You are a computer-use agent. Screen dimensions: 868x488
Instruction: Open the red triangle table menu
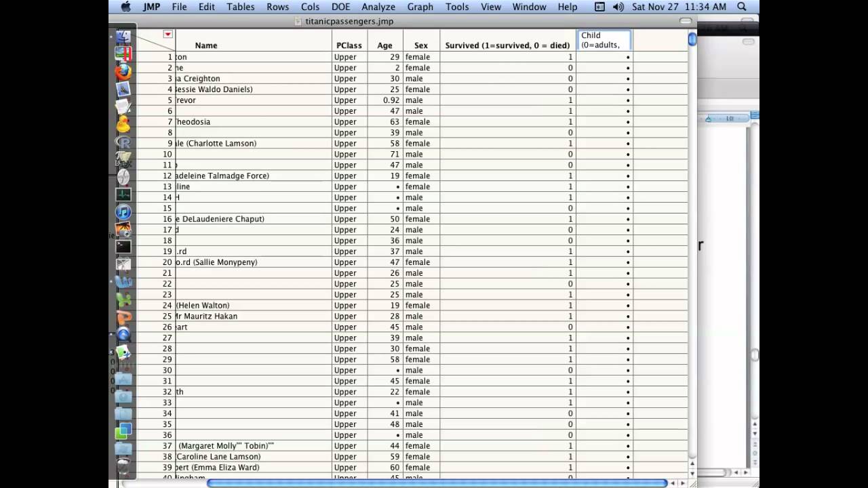tap(167, 34)
